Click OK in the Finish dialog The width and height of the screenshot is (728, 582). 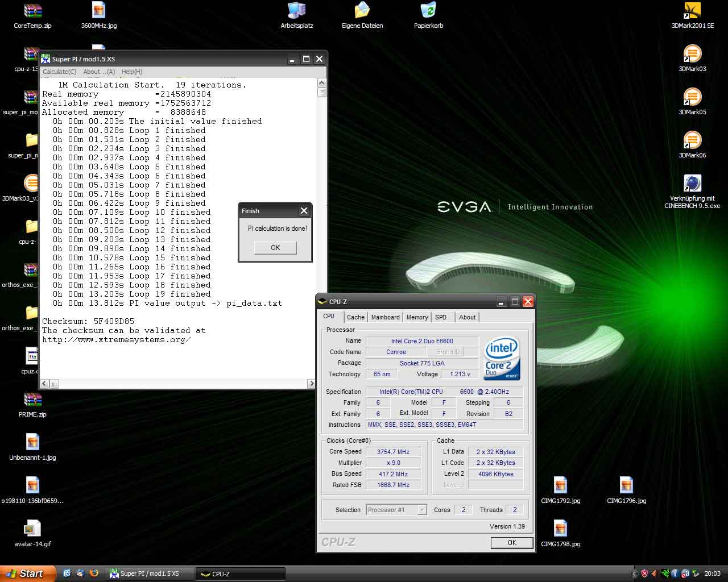pyautogui.click(x=275, y=247)
